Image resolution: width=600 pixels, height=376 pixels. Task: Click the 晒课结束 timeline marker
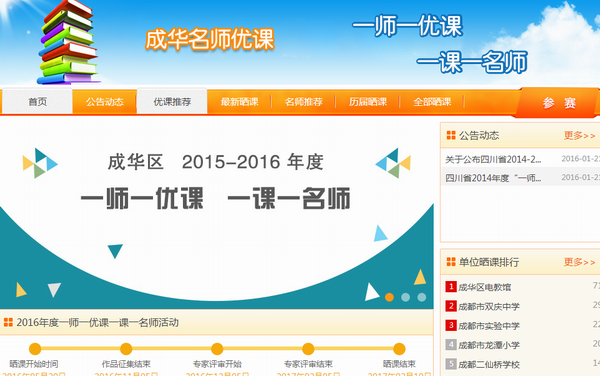pyautogui.click(x=399, y=349)
